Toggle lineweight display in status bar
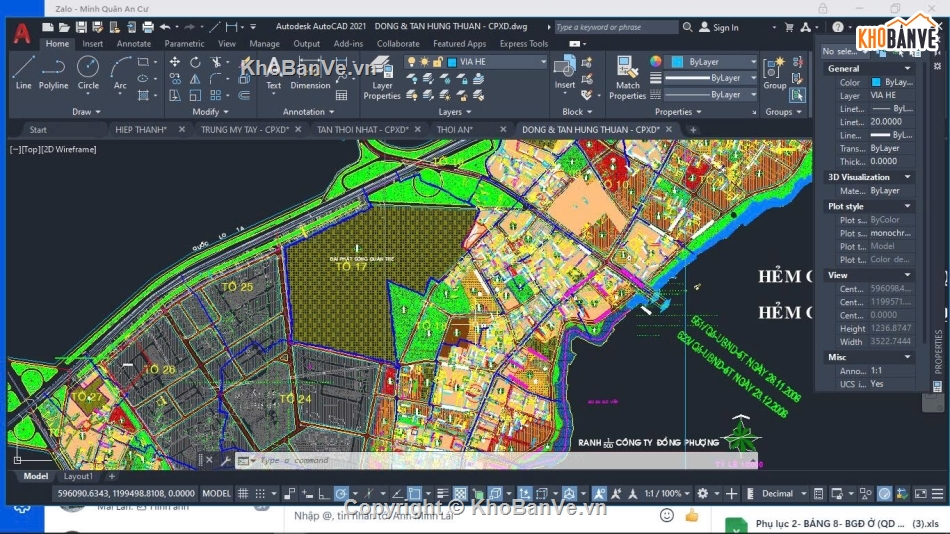The width and height of the screenshot is (950, 534). coord(443,494)
